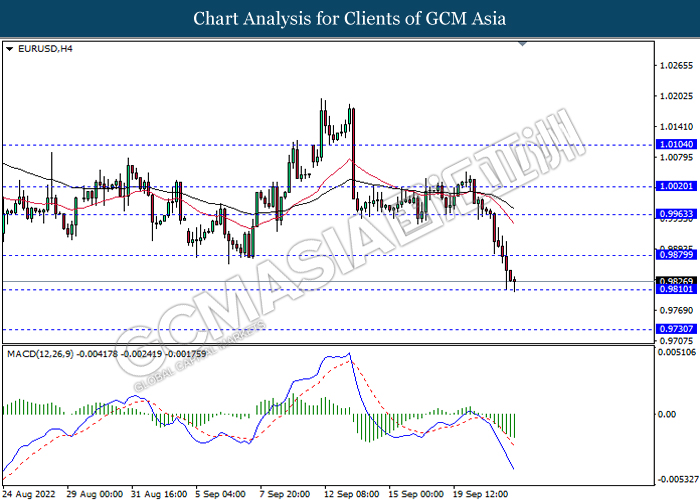Click the current price tag 0.98269
This screenshot has width=700, height=500.
[x=676, y=281]
